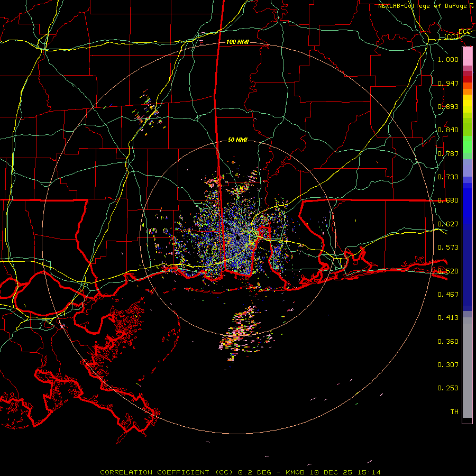Screen dimensions: 476x476
Task: Click the 0.787 legend value
Action: point(448,153)
